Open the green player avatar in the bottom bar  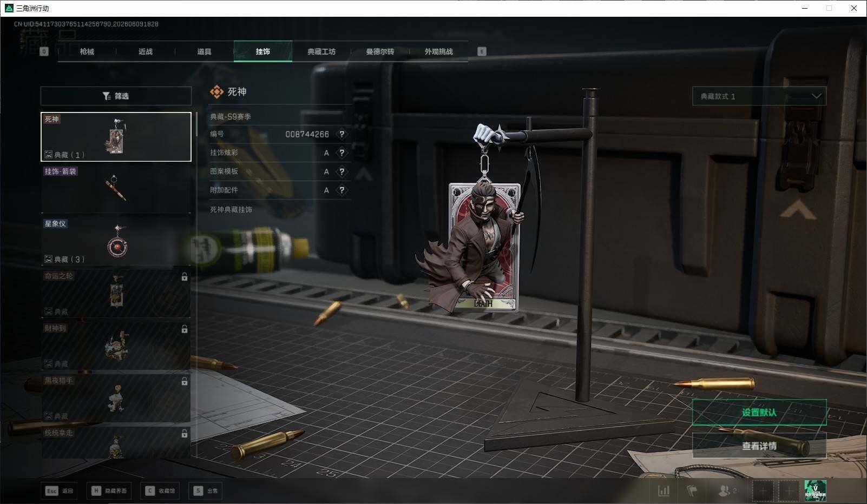click(x=815, y=491)
